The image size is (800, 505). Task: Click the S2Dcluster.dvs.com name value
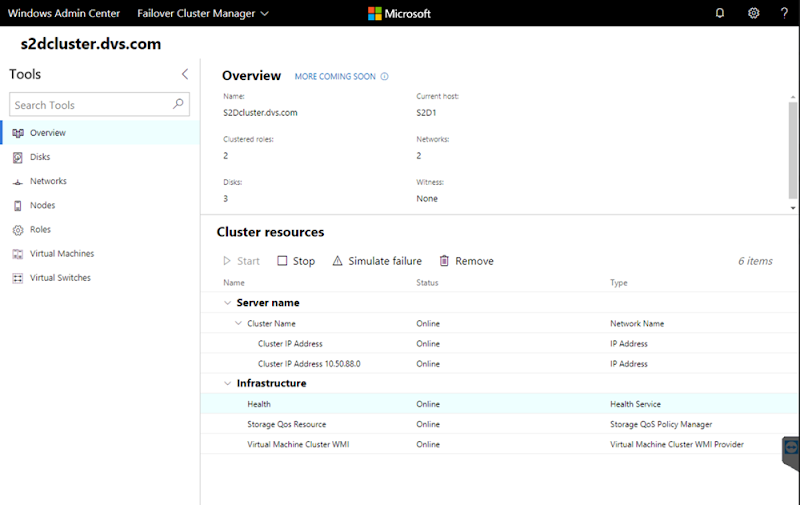click(x=260, y=113)
